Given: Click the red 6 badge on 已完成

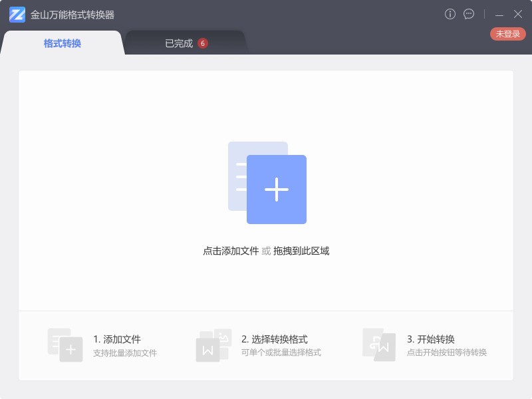Looking at the screenshot, I should (x=203, y=43).
